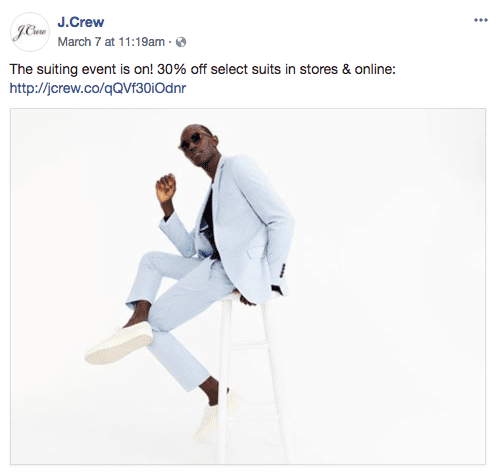This screenshot has width=496, height=473.
Task: Open the suit model post photo
Action: (x=248, y=286)
